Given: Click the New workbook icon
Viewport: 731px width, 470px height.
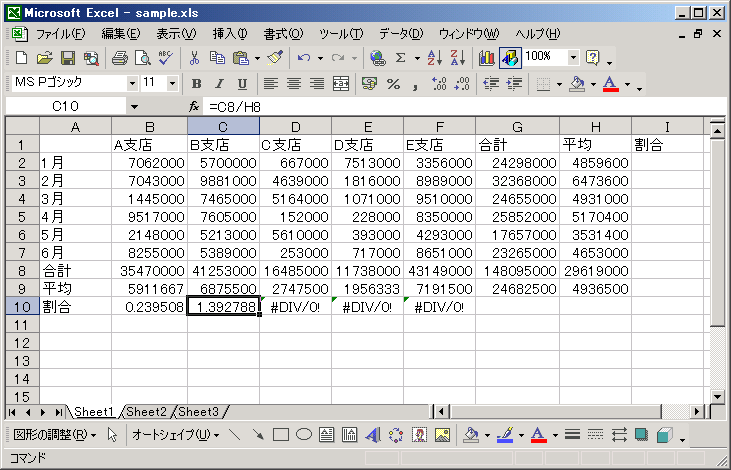Looking at the screenshot, I should point(21,58).
